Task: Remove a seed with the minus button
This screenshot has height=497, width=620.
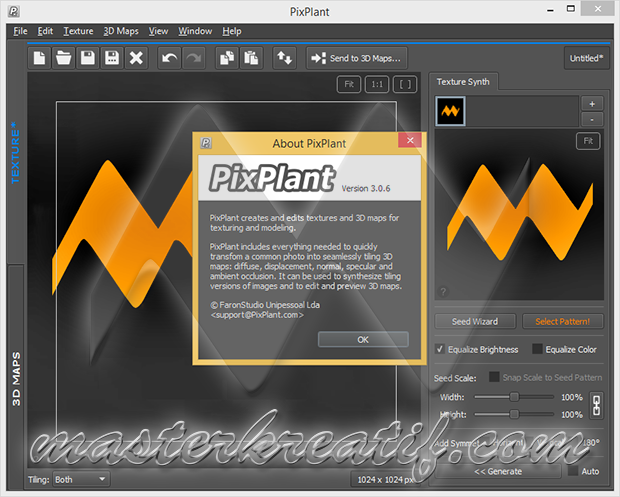Action: [x=592, y=119]
